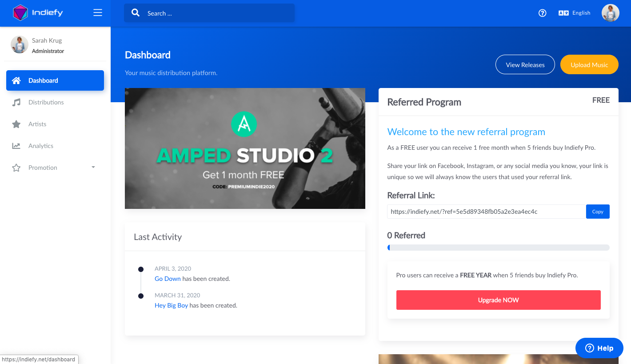Open Promotion menu in the sidebar
The width and height of the screenshot is (631, 364).
pyautogui.click(x=55, y=168)
